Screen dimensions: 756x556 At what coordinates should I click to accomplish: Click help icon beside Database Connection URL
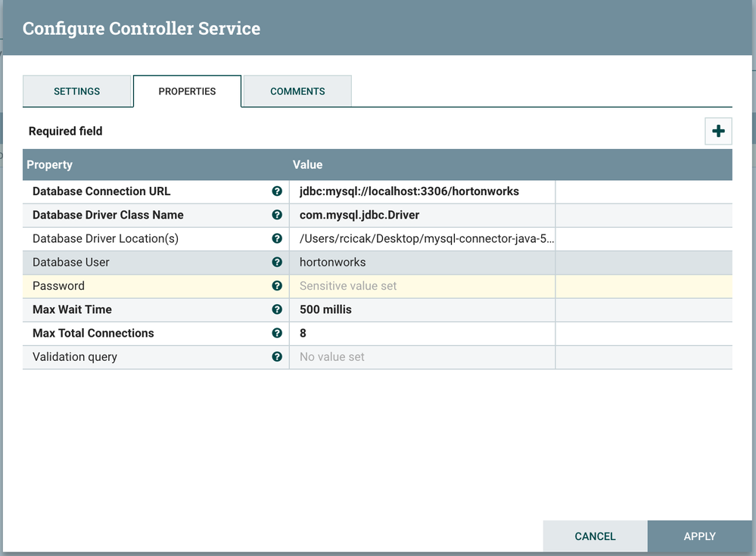point(277,191)
